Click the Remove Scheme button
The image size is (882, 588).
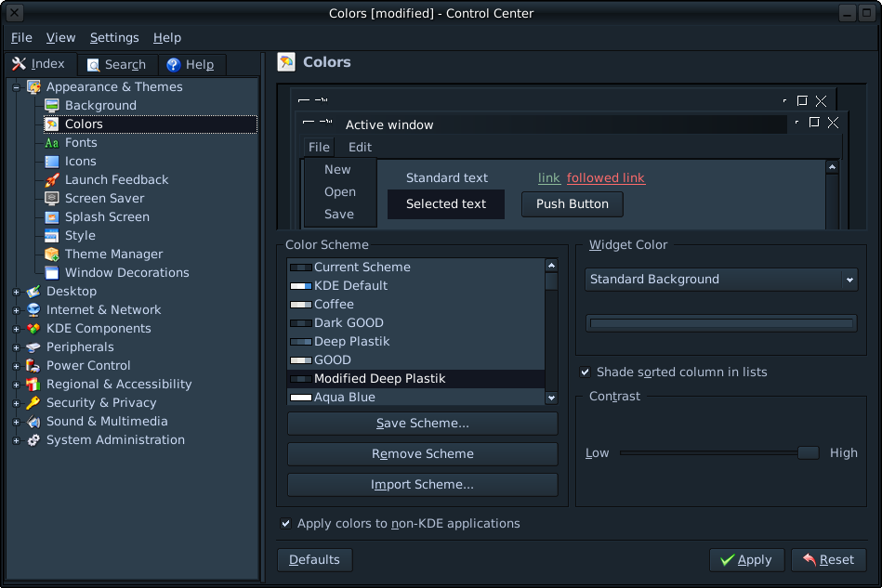tap(423, 453)
